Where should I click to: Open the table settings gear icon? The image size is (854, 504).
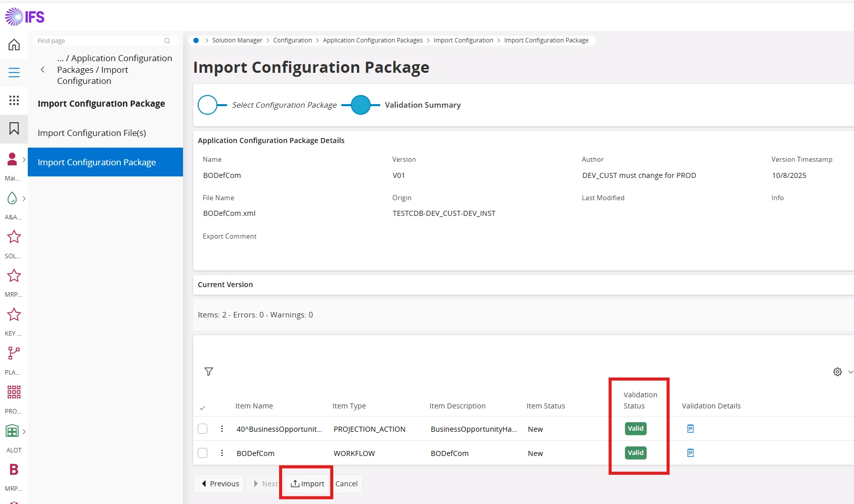(837, 372)
